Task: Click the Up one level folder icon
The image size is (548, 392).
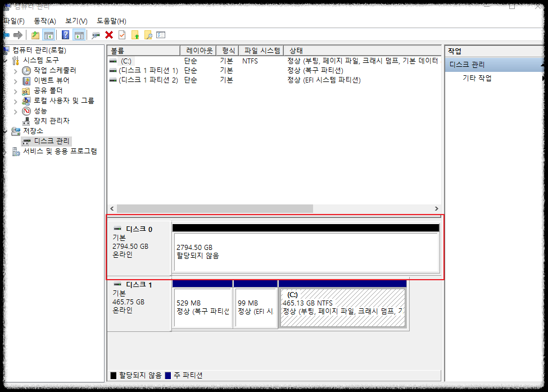Action: [35, 35]
